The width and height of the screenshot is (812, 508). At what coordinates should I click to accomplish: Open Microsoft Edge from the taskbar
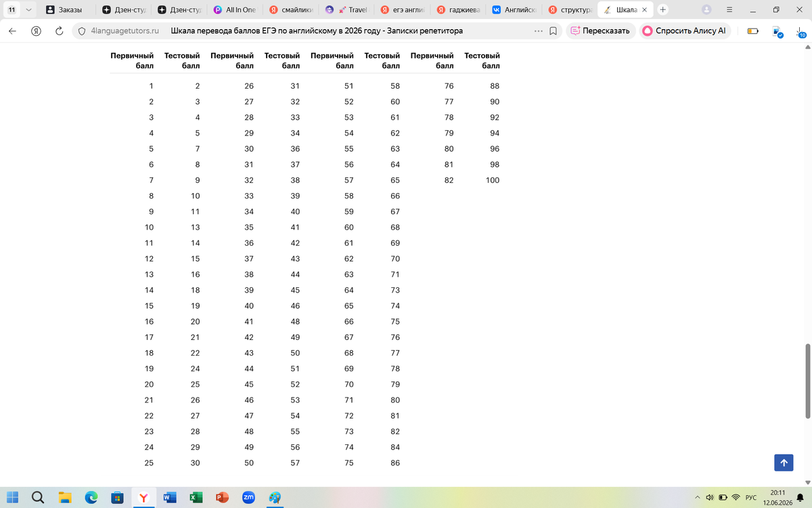(x=91, y=497)
